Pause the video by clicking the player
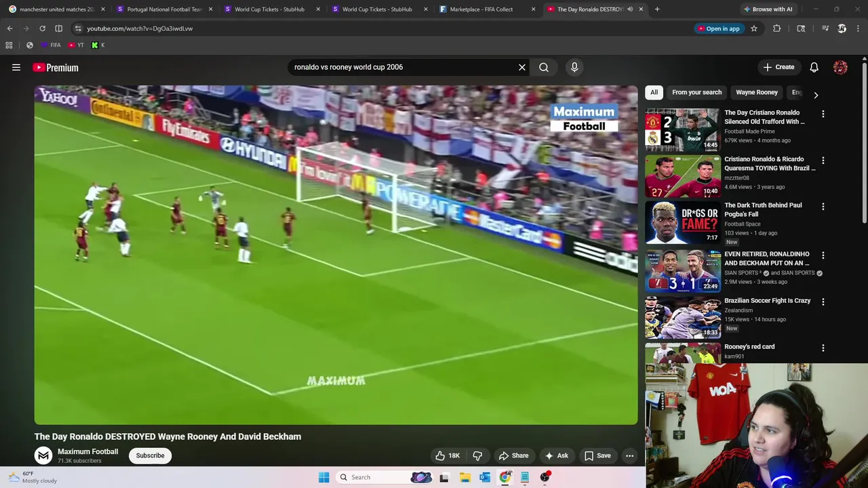 [x=336, y=254]
